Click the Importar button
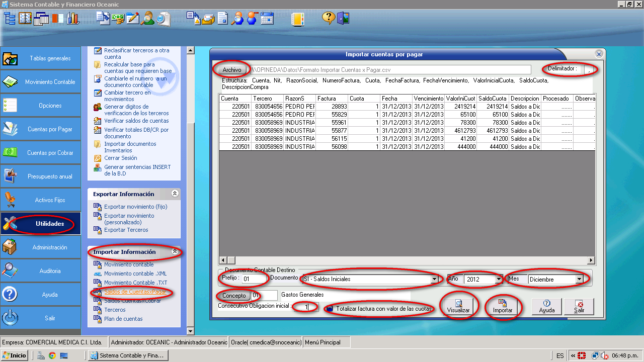The image size is (644, 362). pyautogui.click(x=503, y=306)
